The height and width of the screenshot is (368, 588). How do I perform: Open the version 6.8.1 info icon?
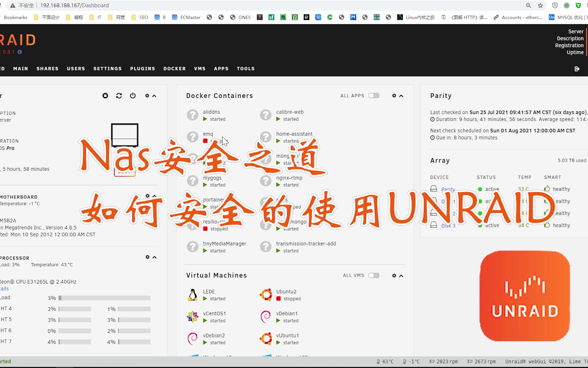[19, 52]
